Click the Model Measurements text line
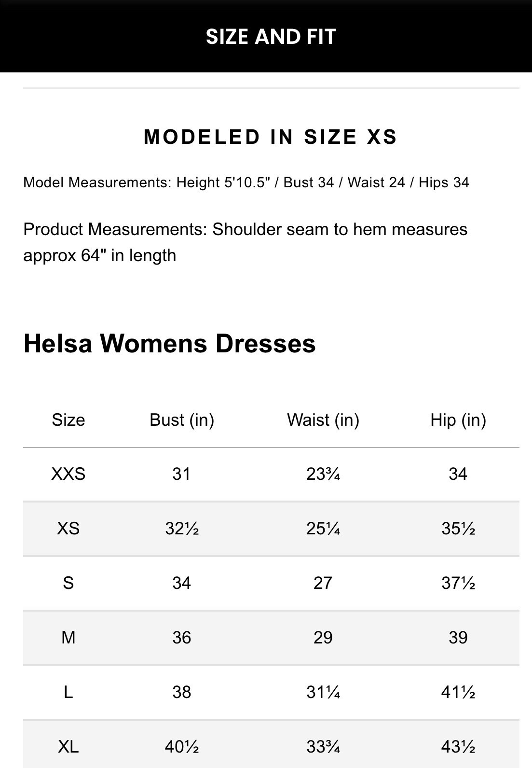This screenshot has height=768, width=532. [x=246, y=182]
